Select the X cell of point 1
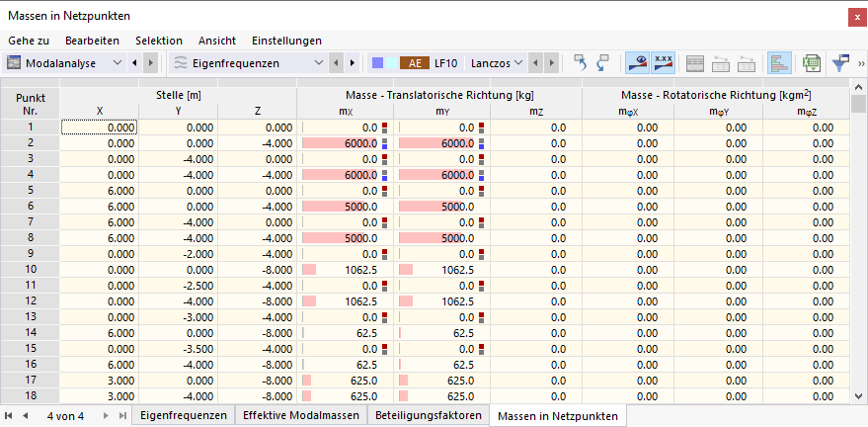 [x=99, y=128]
